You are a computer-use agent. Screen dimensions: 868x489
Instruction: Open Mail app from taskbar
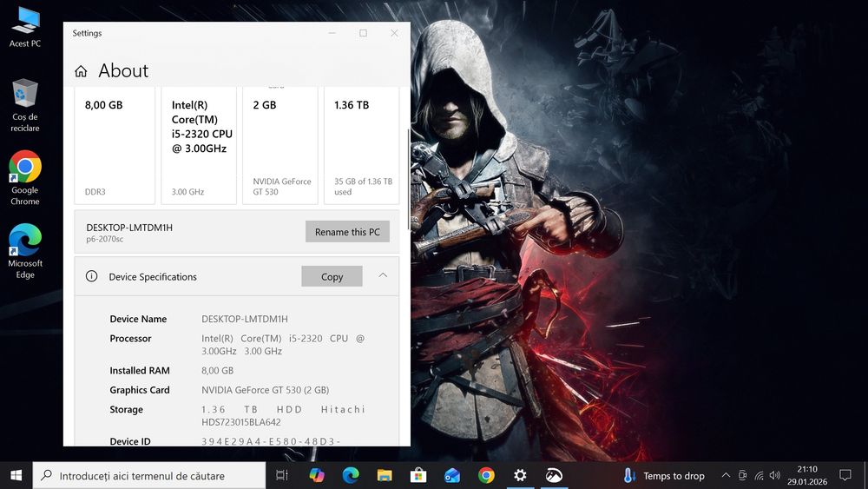coord(451,475)
